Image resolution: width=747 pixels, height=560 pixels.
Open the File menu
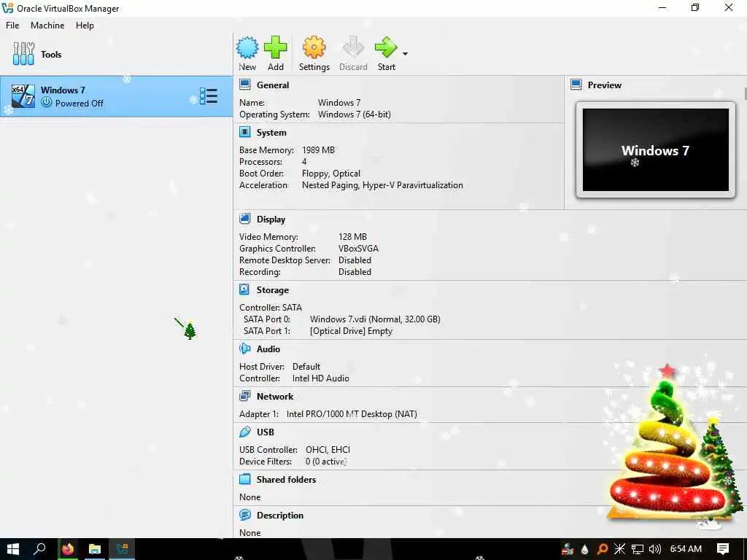12,26
